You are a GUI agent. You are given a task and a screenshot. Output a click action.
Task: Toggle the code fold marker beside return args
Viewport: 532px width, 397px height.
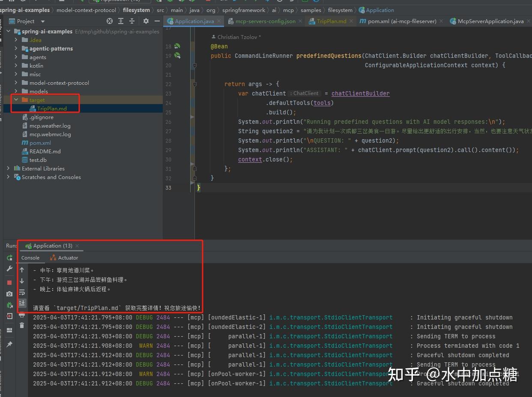[194, 84]
